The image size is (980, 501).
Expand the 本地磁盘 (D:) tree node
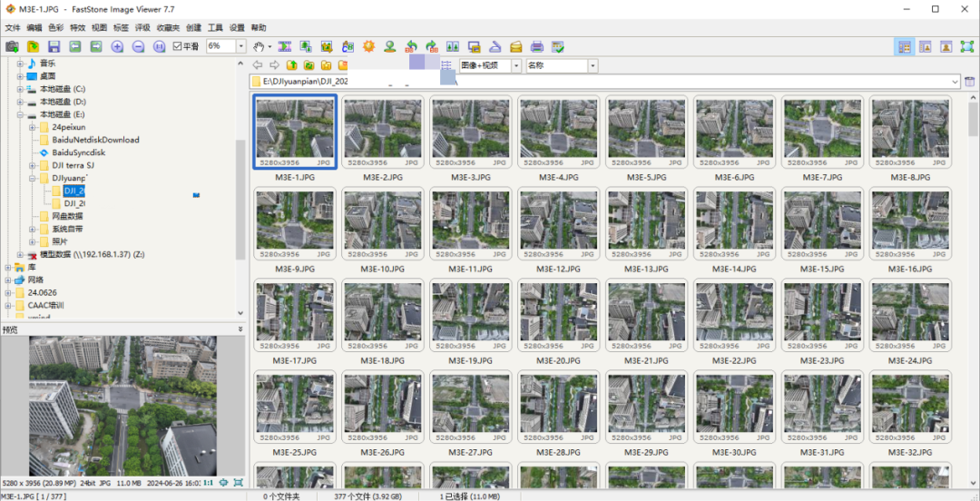click(x=20, y=102)
